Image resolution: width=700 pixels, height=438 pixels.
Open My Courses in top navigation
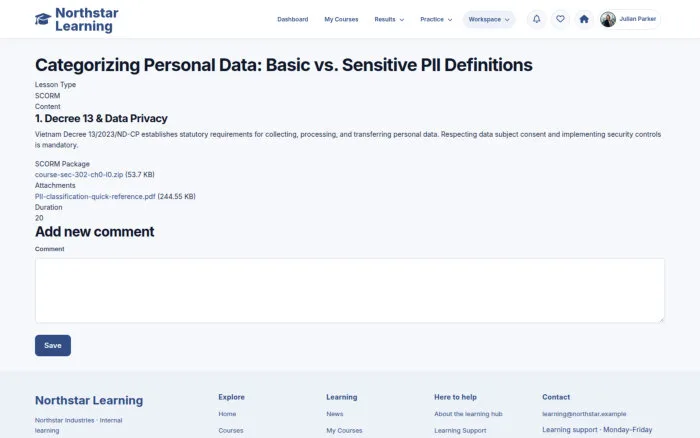tap(341, 19)
